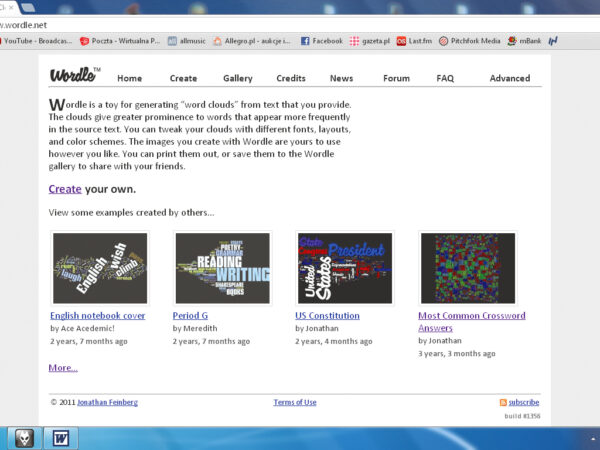Open the gazeta.pl bookmark
Image resolution: width=600 pixels, height=450 pixels.
tap(369, 41)
